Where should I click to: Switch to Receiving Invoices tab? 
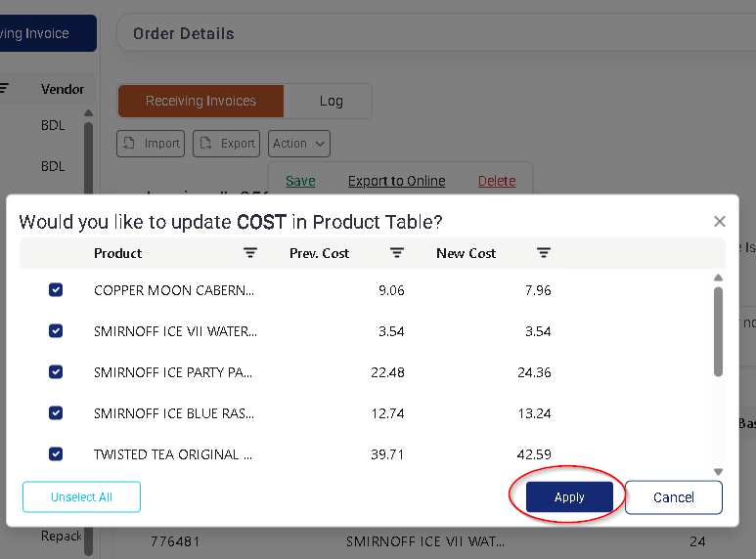pyautogui.click(x=201, y=102)
